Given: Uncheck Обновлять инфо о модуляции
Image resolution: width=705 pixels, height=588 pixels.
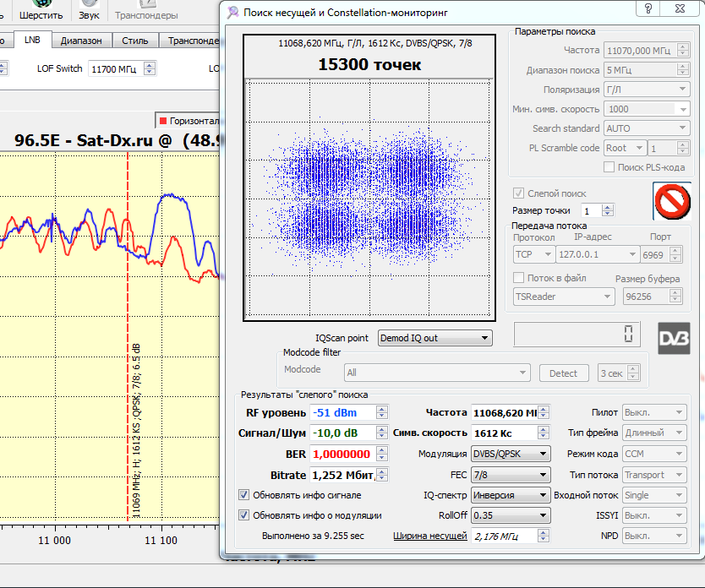Looking at the screenshot, I should click(x=243, y=515).
